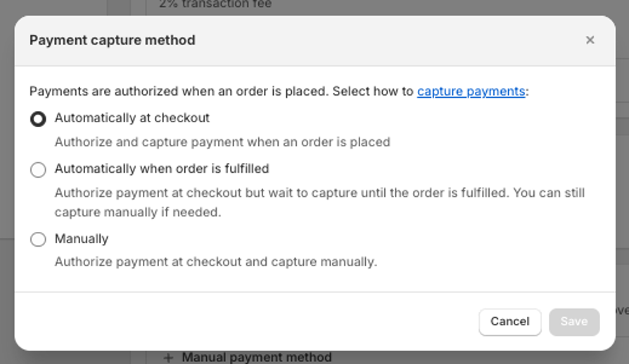
Task: Click the plus icon beside Manual payment method
Action: click(x=168, y=358)
